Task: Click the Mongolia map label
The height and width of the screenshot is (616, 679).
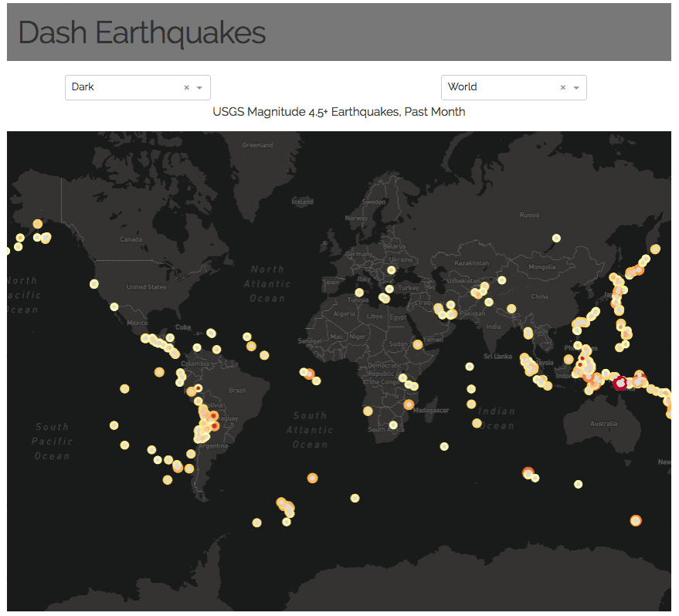Action: click(x=542, y=267)
